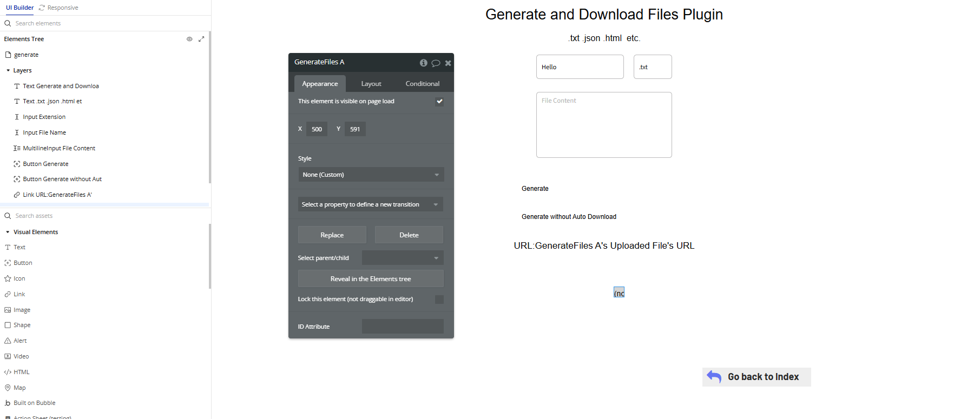Select the Map visual element icon

click(x=8, y=388)
